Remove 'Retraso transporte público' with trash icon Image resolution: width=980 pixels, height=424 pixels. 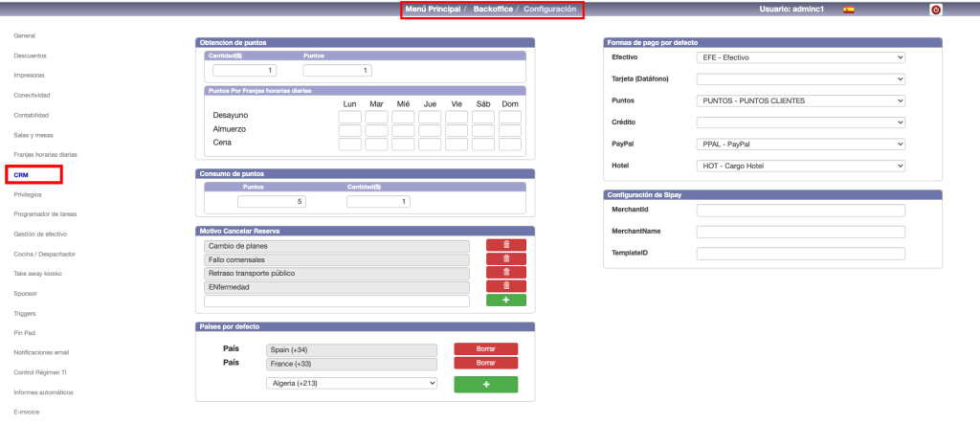[x=505, y=273]
